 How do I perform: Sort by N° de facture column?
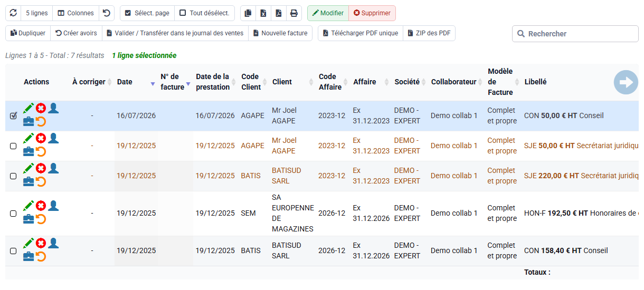[x=175, y=82]
